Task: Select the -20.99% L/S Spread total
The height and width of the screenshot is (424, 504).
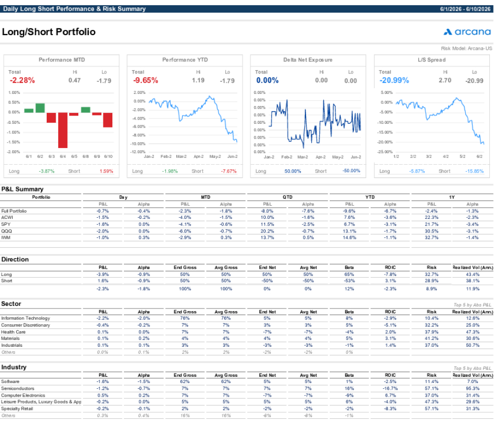Action: point(394,80)
